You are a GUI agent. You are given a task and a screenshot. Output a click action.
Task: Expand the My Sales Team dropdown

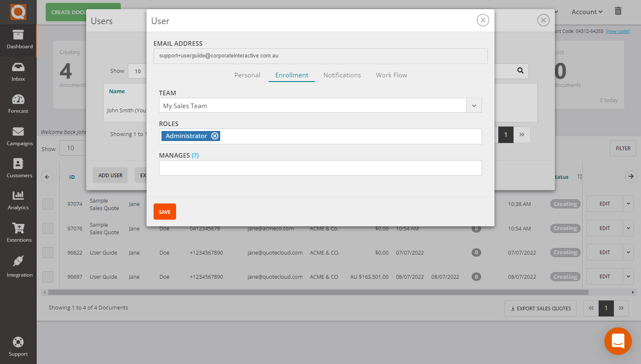point(474,106)
